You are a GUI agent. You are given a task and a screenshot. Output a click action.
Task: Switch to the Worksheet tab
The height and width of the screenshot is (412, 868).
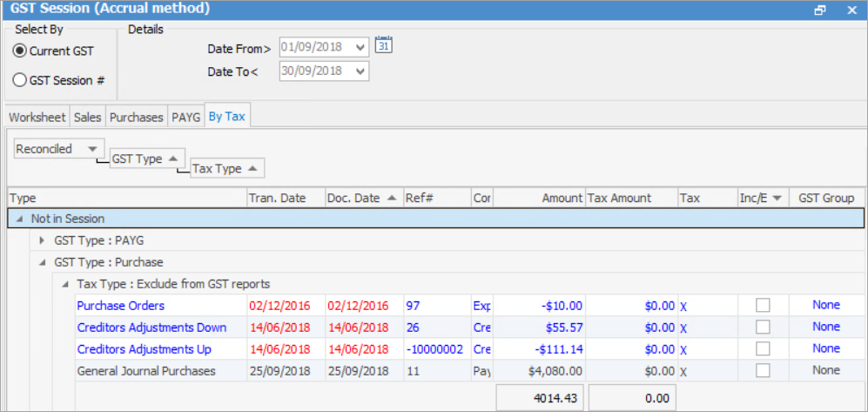(37, 117)
